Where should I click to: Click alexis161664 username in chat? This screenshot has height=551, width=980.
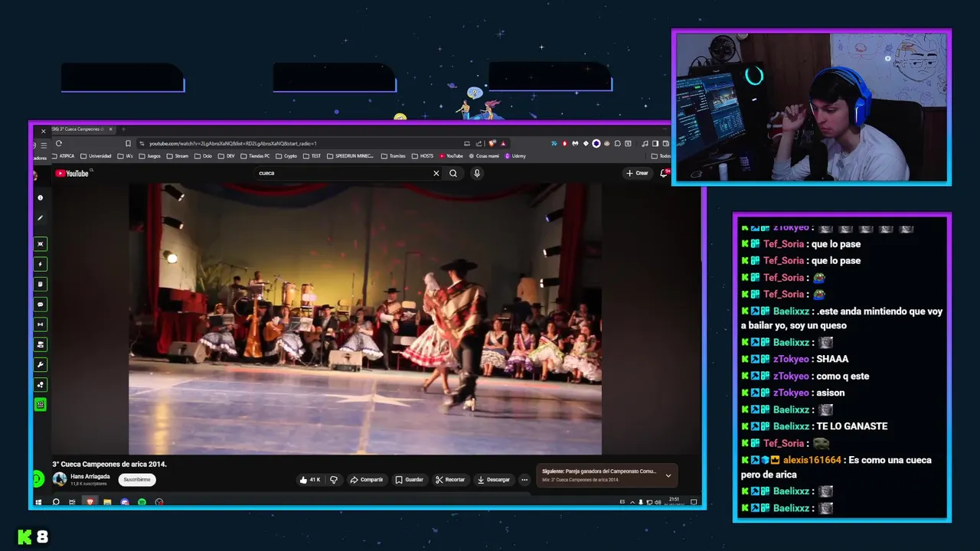coord(812,460)
